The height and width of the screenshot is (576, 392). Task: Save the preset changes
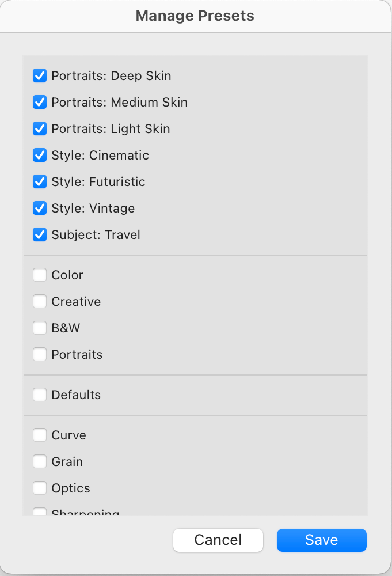[x=322, y=540]
